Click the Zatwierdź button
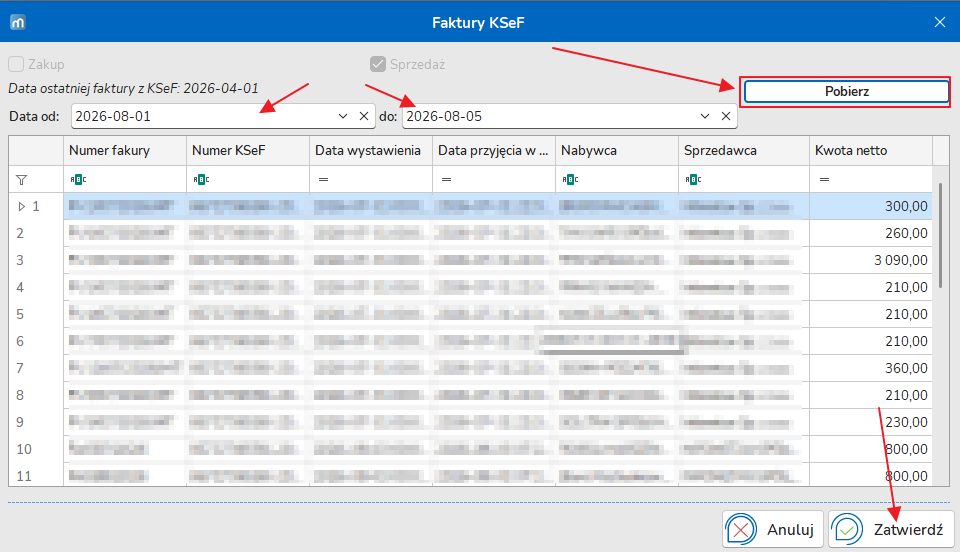960x552 pixels. pyautogui.click(x=891, y=529)
